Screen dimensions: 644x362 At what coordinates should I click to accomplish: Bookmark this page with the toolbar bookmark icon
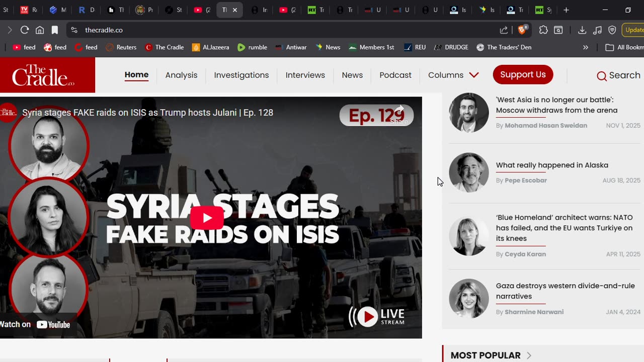(x=55, y=30)
